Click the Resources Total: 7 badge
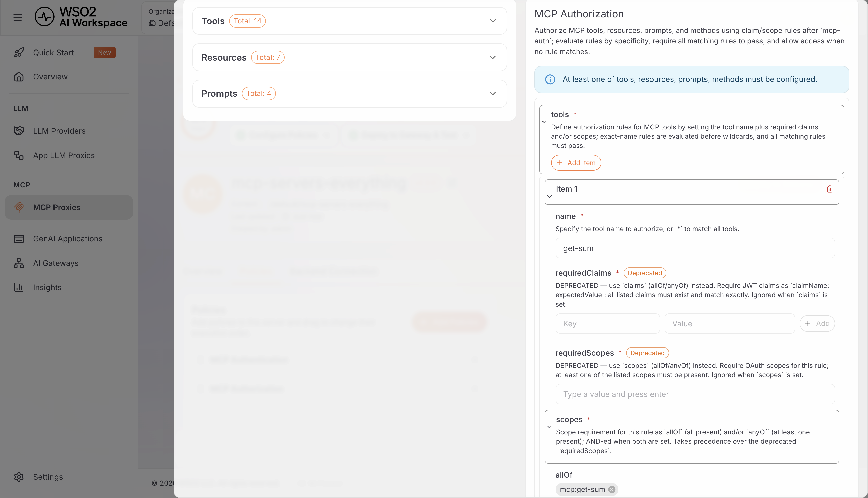 pos(268,57)
